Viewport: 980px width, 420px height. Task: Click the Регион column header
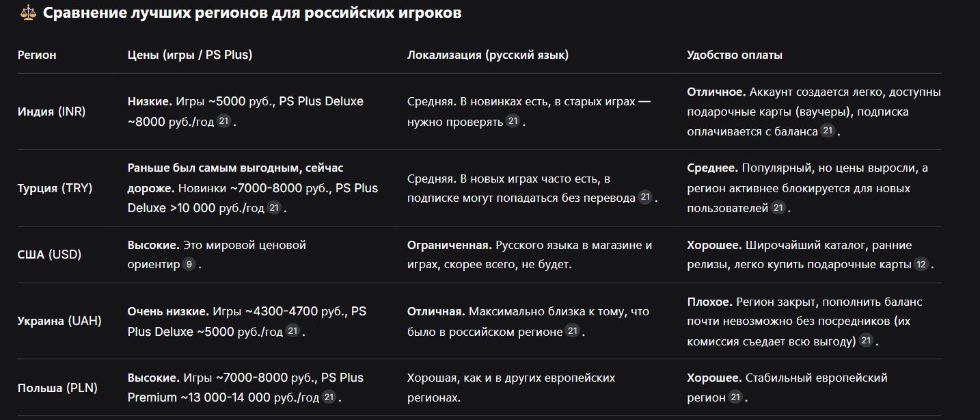[x=37, y=55]
